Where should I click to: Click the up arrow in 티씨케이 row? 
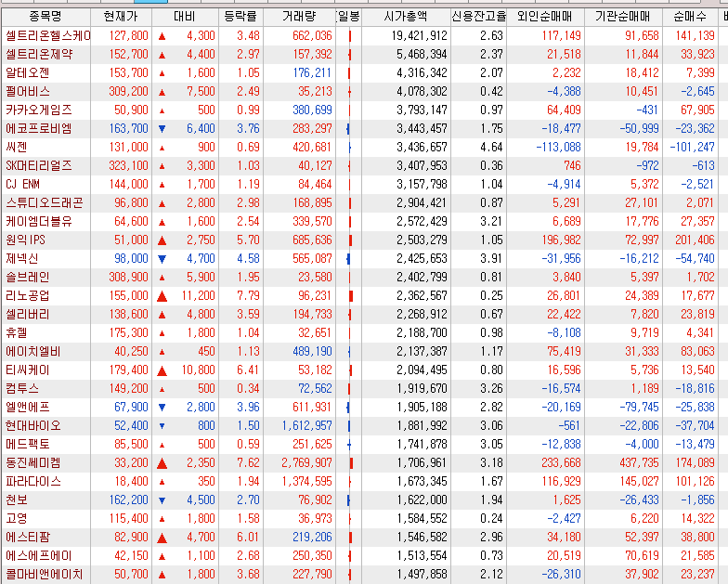pyautogui.click(x=162, y=370)
